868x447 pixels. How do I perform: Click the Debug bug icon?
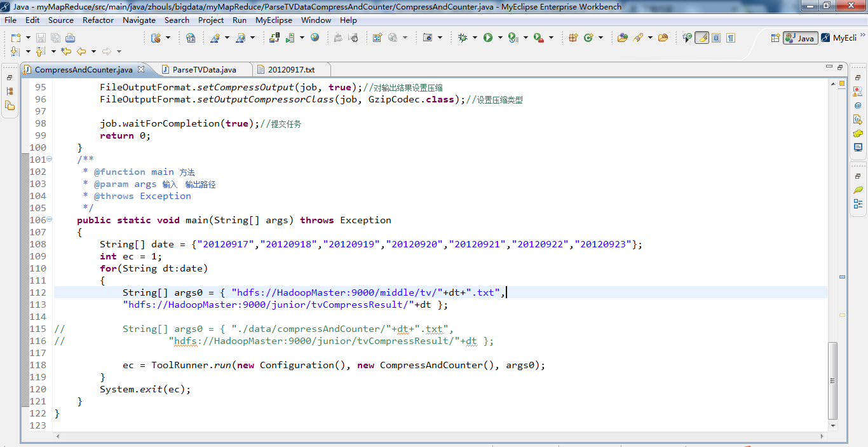pos(463,38)
